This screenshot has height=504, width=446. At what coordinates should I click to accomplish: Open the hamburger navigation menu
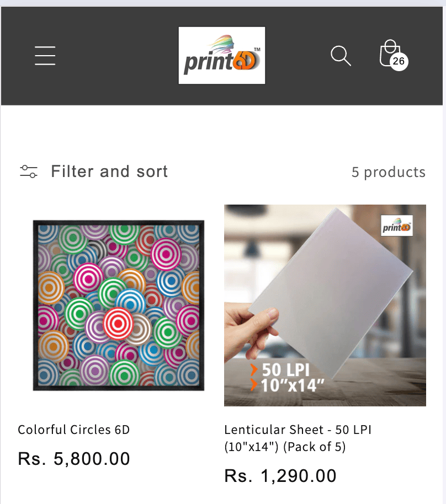click(x=45, y=56)
